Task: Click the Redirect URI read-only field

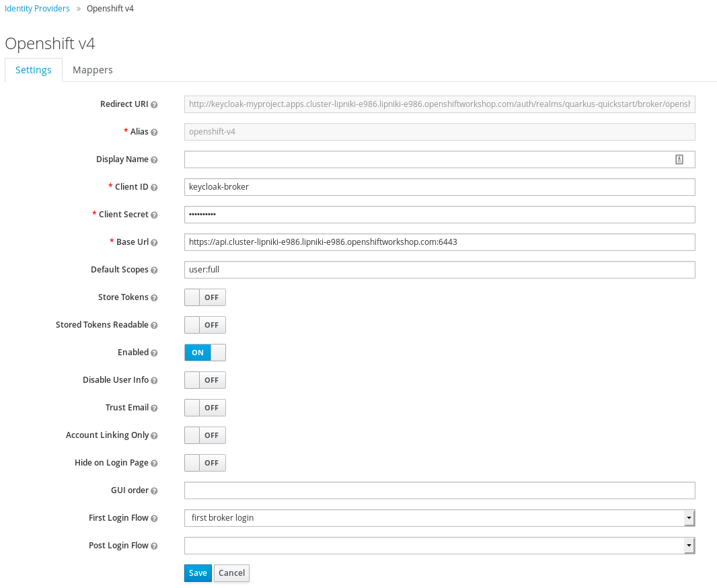Action: [x=439, y=104]
